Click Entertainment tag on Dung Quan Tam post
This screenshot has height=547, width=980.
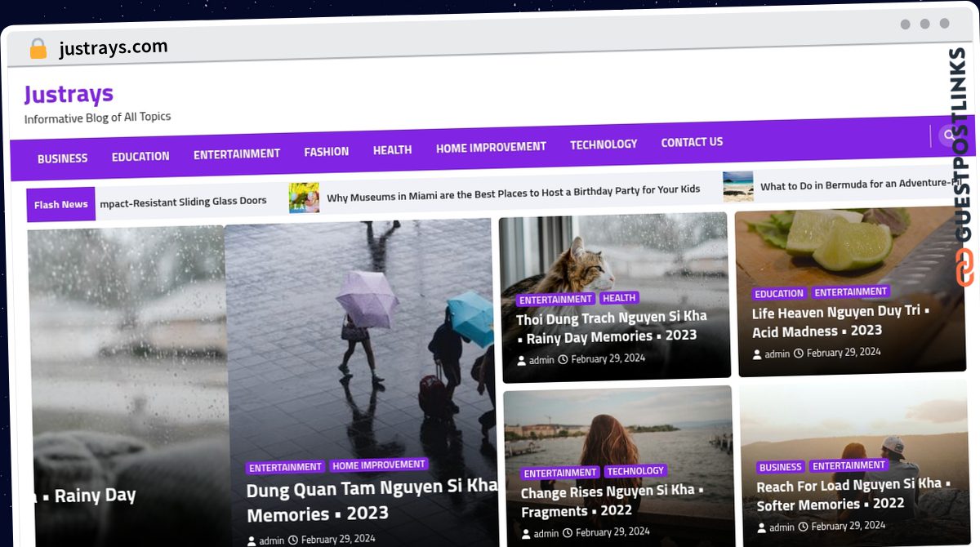[286, 468]
